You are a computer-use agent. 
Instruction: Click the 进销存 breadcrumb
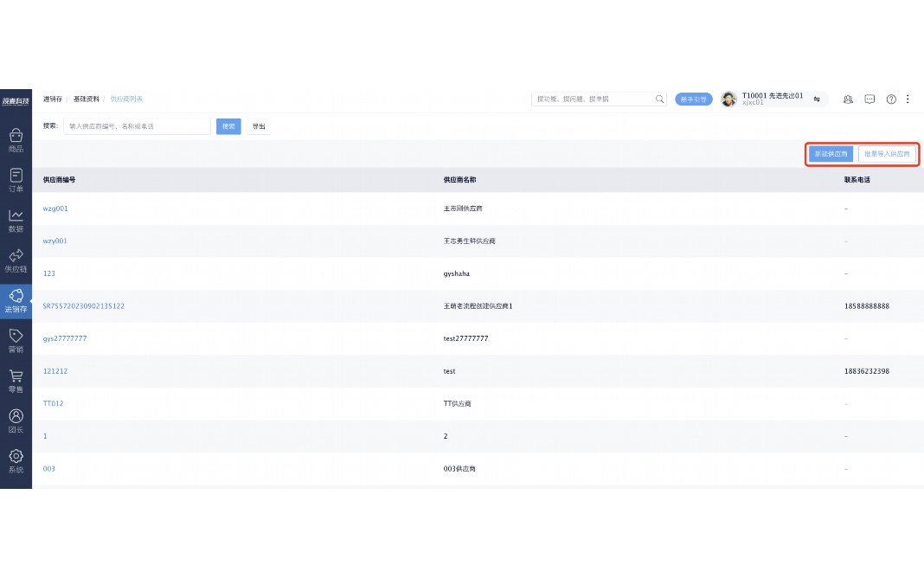[53, 99]
